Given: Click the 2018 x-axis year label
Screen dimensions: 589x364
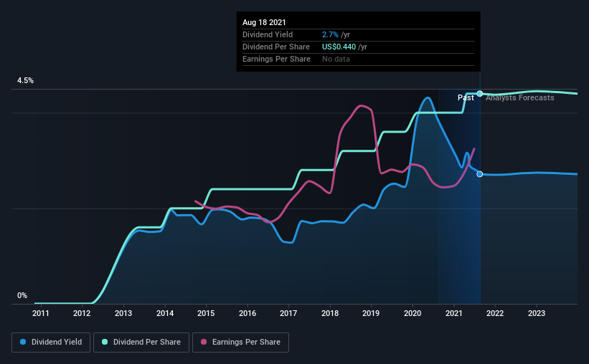Looking at the screenshot, I should pos(330,313).
